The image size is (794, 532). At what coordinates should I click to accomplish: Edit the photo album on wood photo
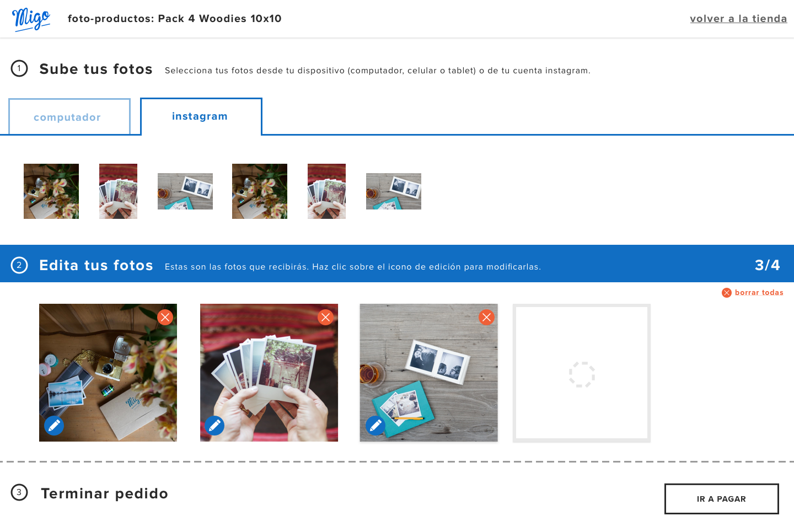click(375, 426)
